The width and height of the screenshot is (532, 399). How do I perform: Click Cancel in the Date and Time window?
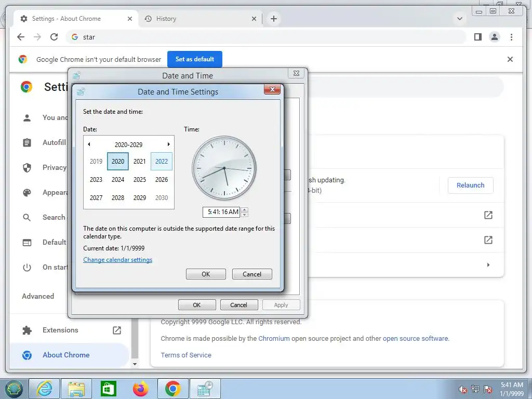click(239, 305)
